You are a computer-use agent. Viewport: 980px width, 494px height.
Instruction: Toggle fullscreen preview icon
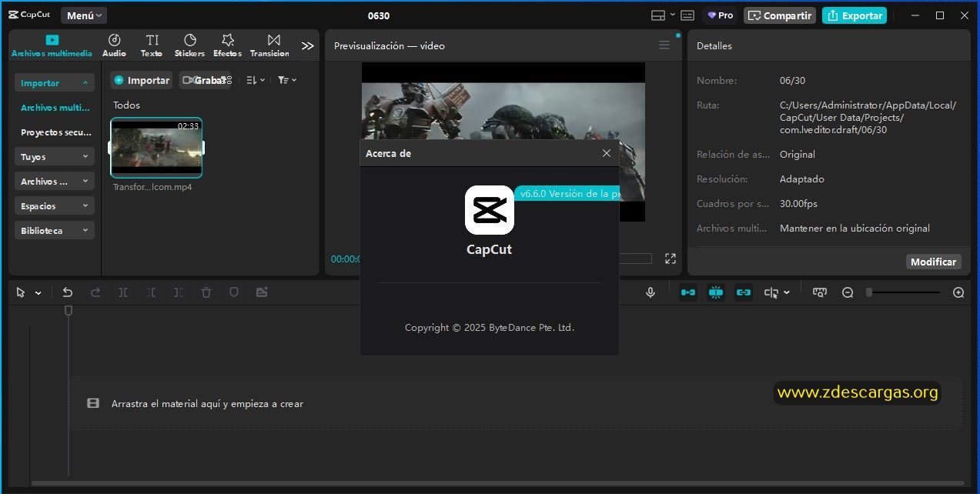pyautogui.click(x=671, y=259)
